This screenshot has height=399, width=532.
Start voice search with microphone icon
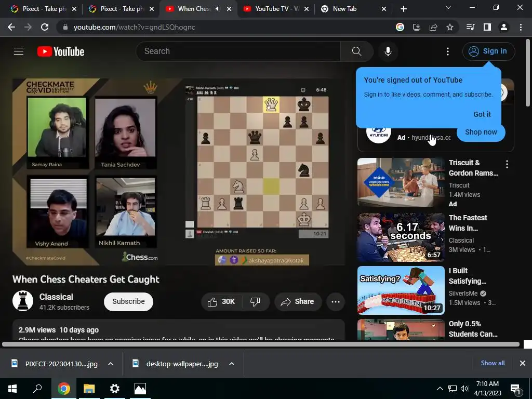coord(388,51)
